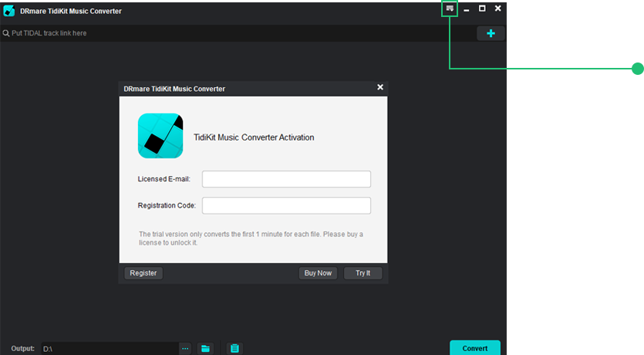Open converted history list icon
The height and width of the screenshot is (355, 644).
click(x=234, y=348)
